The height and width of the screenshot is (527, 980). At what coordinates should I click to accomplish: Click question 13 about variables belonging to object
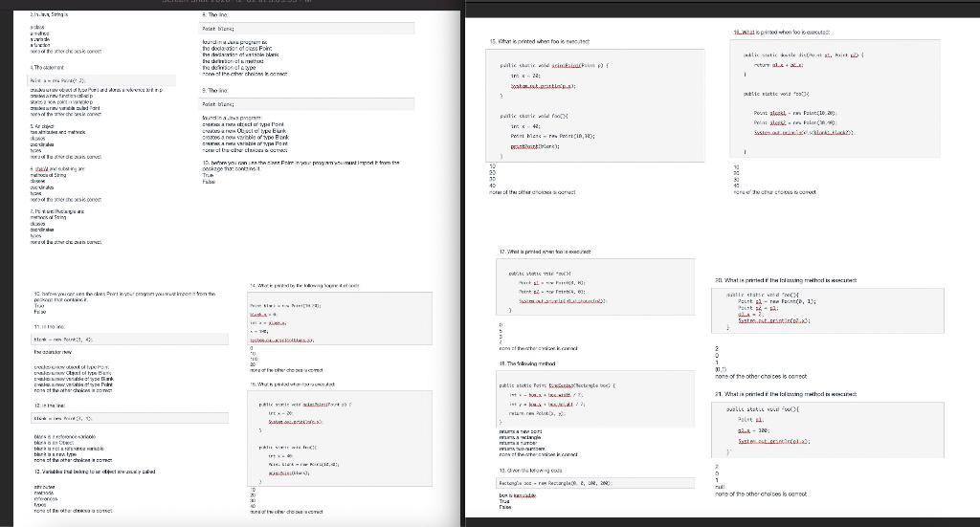click(x=95, y=472)
